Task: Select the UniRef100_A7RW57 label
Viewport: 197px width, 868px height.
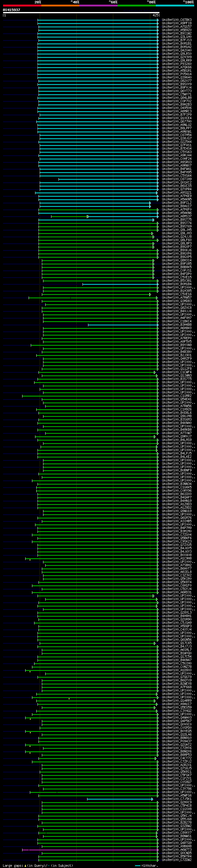Action: pos(176,297)
